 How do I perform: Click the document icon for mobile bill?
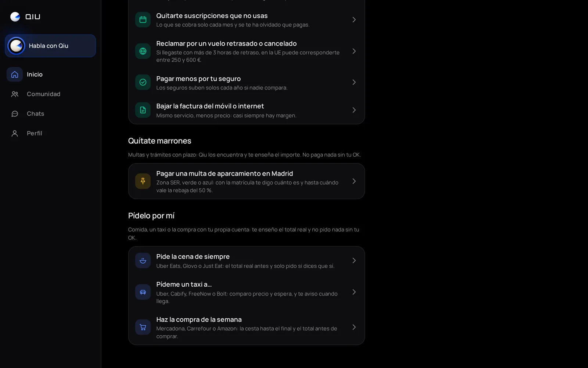coord(143,110)
